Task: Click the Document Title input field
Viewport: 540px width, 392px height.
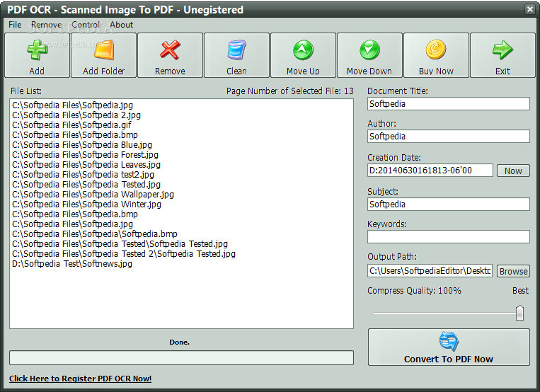Action: (449, 104)
